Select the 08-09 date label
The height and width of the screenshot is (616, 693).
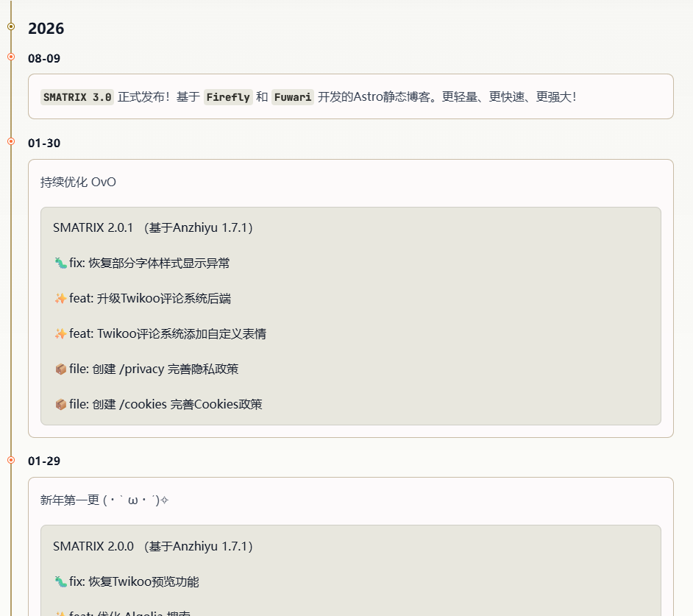tap(44, 58)
